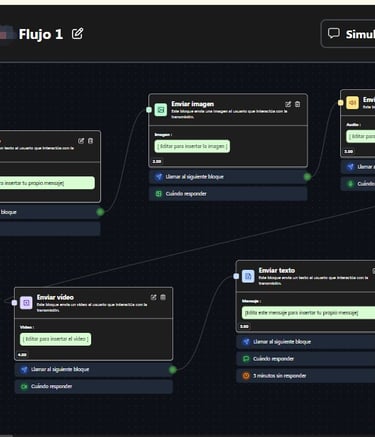
Task: Edit the partially visible left text block
Action: (x=81, y=141)
